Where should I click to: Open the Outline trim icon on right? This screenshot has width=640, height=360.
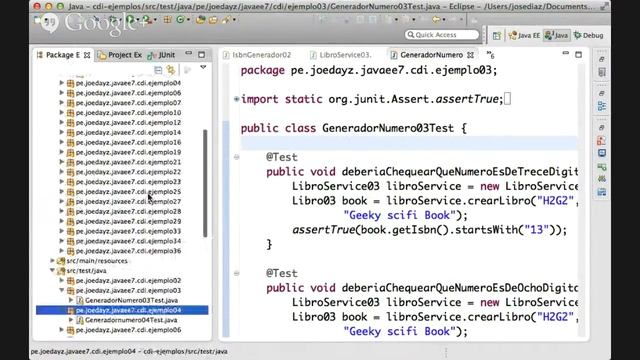[x=602, y=106]
